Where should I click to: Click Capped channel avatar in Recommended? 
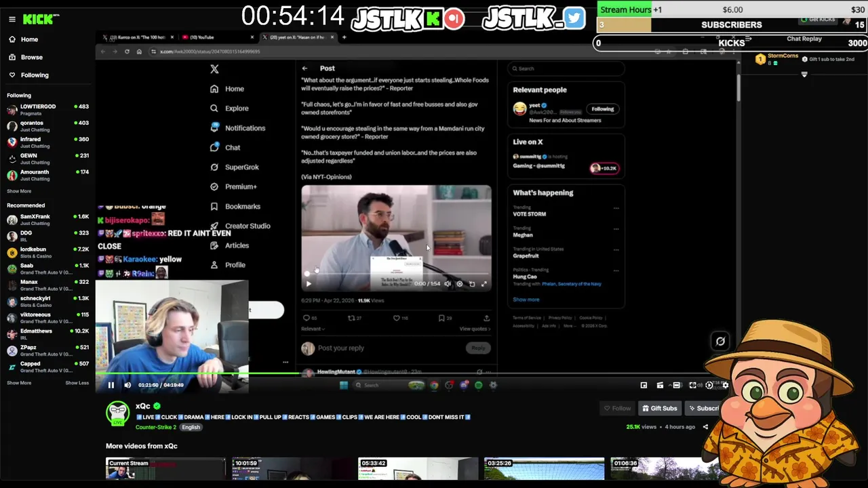tap(12, 367)
